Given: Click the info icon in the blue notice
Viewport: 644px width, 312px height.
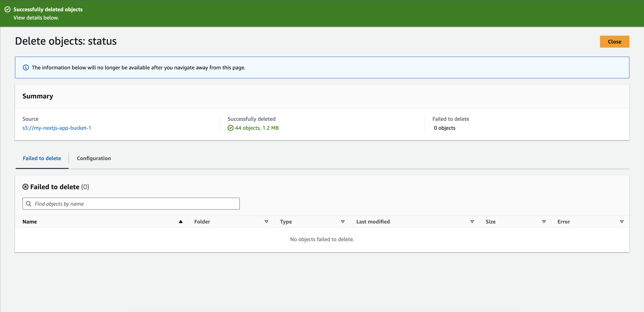Looking at the screenshot, I should click(x=26, y=67).
